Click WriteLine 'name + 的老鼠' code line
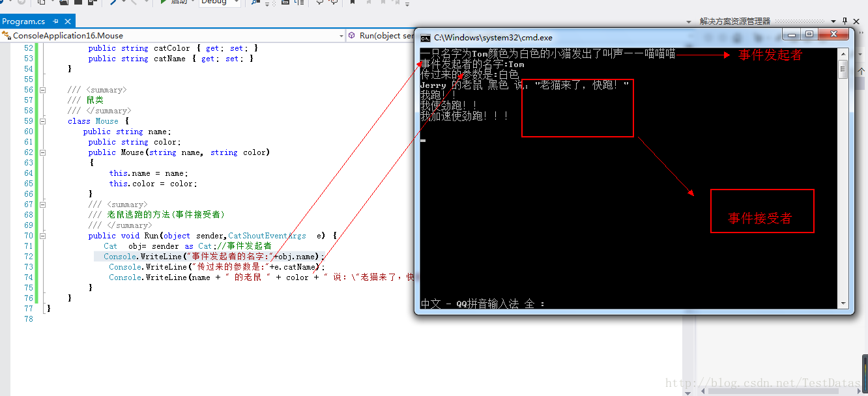Viewport: 868px width, 396px height. (261, 277)
